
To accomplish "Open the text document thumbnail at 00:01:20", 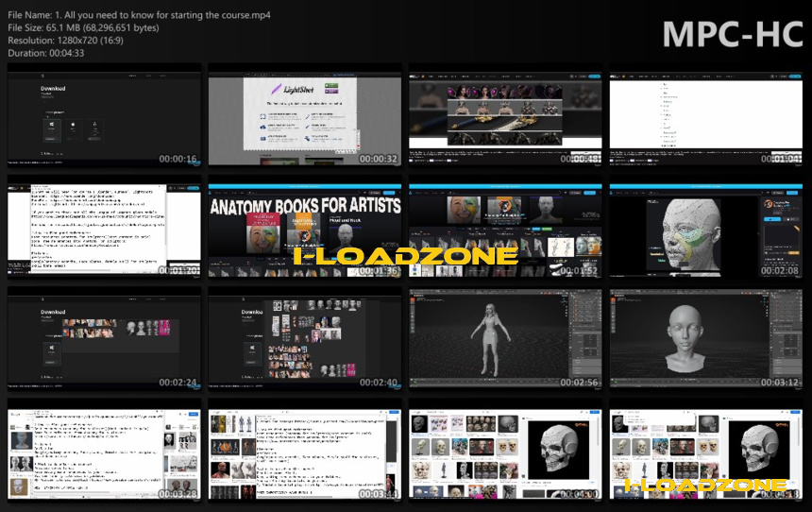I will [104, 227].
